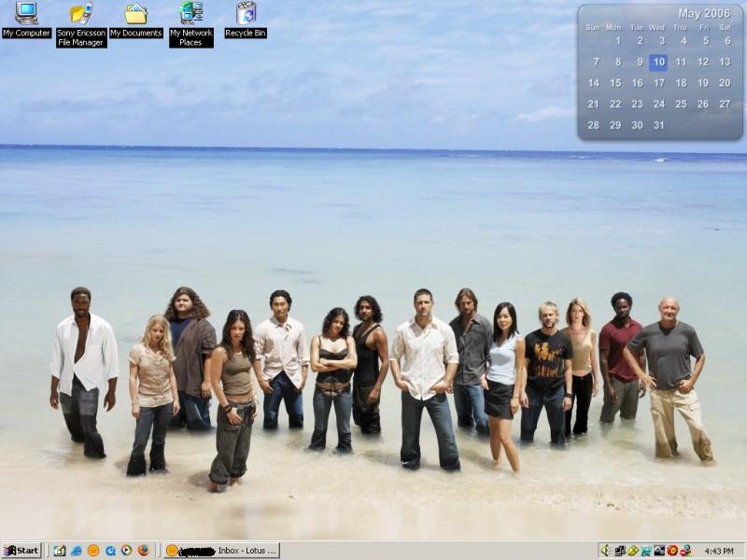Select date 15 on the calendar
This screenshot has width=747, height=560.
pos(615,83)
